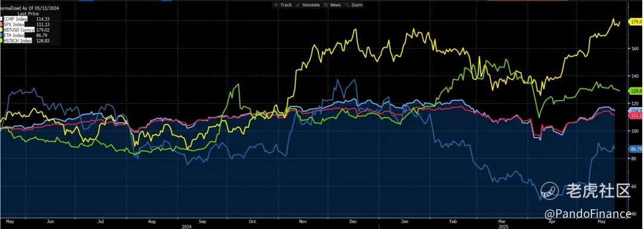Click the 160 value on the price axis

pos(635,48)
